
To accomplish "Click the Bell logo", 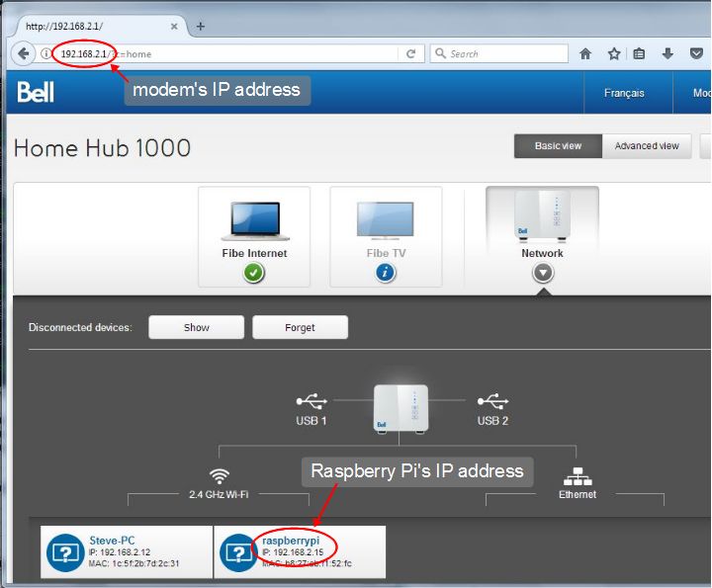I will 36,92.
